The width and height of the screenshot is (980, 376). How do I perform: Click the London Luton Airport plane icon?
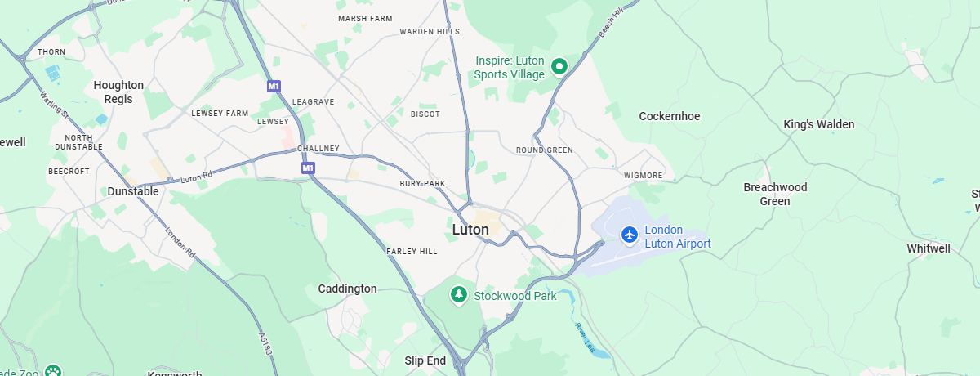tap(629, 235)
